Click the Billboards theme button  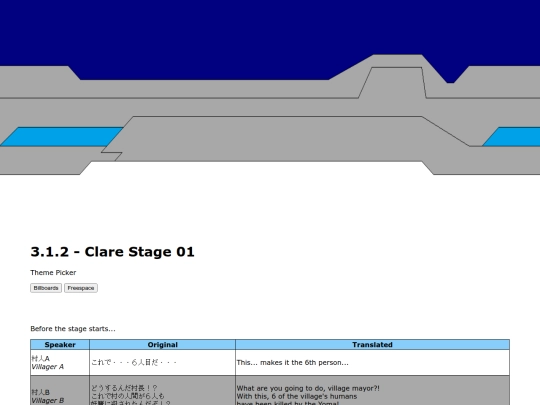[46, 288]
